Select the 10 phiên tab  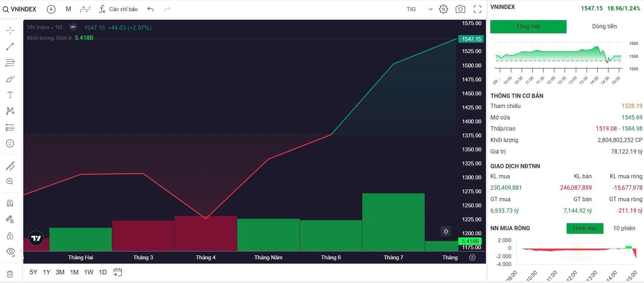pyautogui.click(x=624, y=228)
